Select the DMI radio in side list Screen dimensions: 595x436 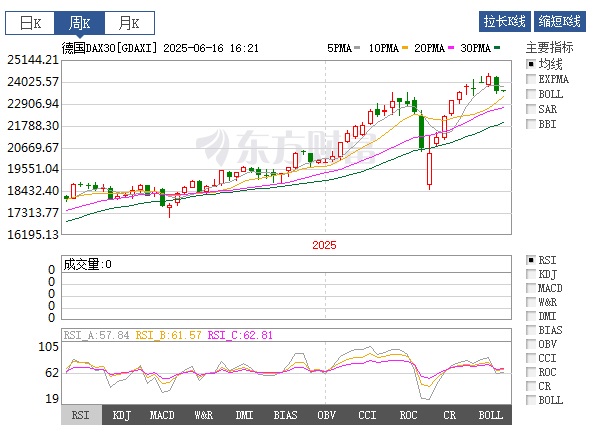click(x=530, y=316)
